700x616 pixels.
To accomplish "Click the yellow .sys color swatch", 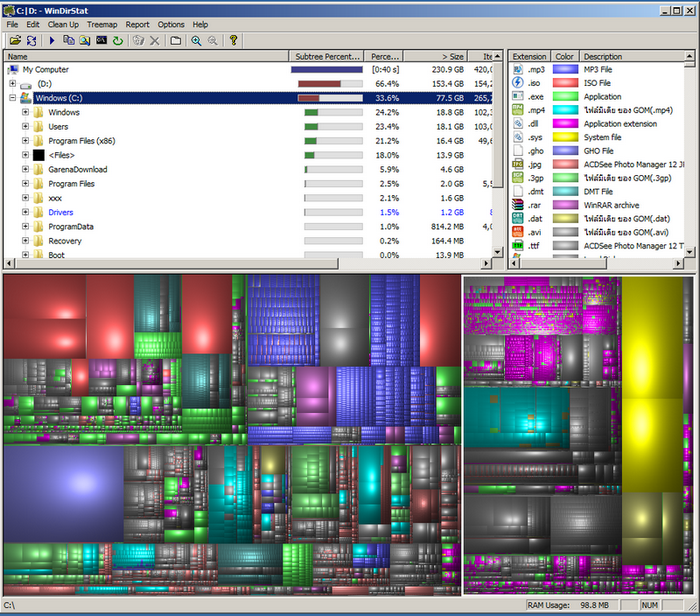I will 565,137.
